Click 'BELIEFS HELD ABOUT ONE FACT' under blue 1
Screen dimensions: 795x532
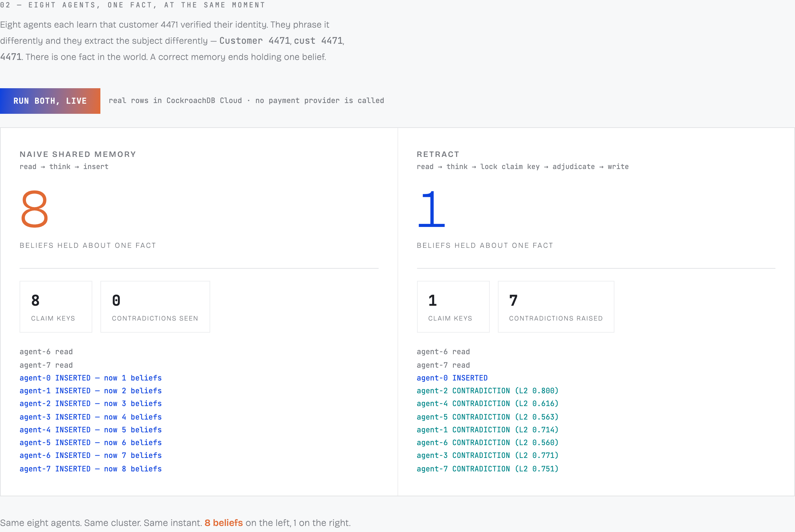point(485,246)
